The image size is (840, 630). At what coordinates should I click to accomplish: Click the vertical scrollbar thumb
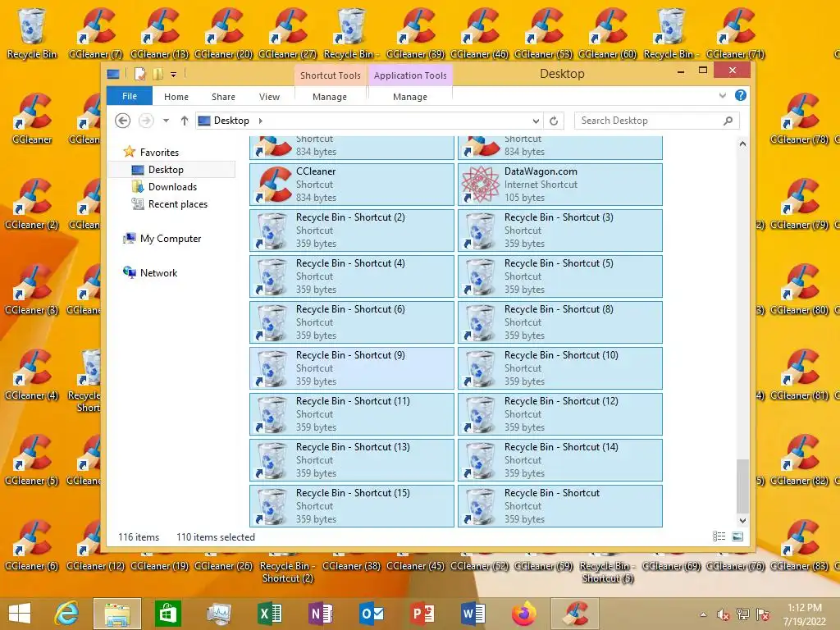742,486
